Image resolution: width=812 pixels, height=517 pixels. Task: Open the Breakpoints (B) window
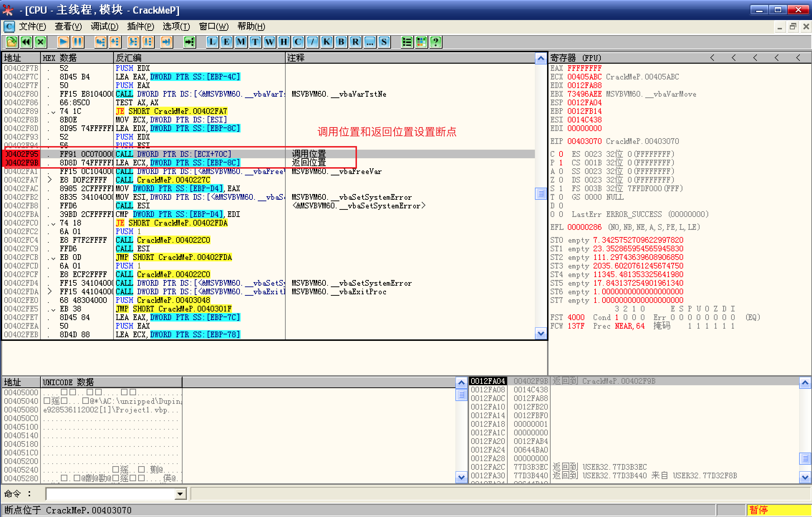click(x=341, y=42)
